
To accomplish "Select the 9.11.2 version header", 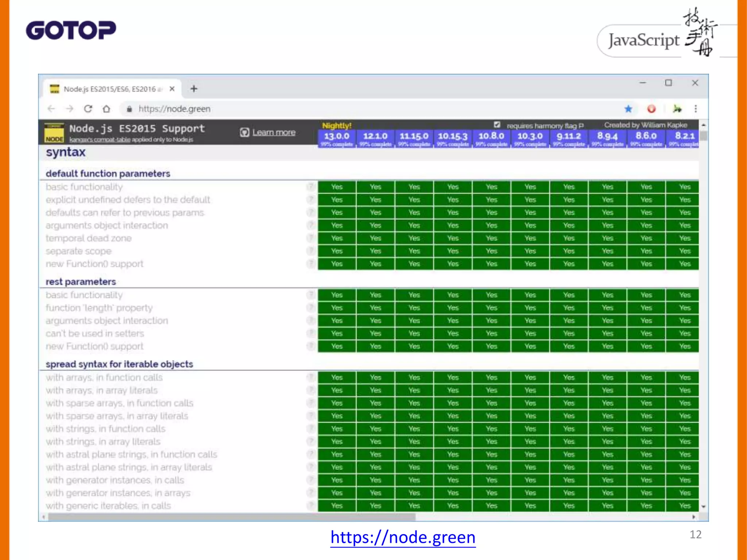I will [569, 139].
